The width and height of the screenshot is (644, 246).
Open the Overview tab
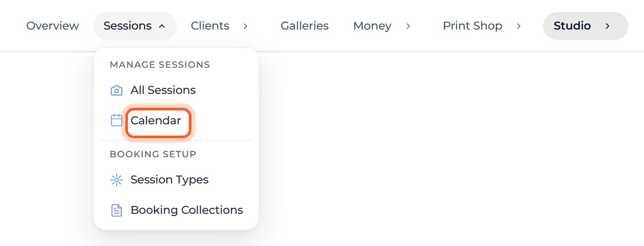(x=53, y=26)
